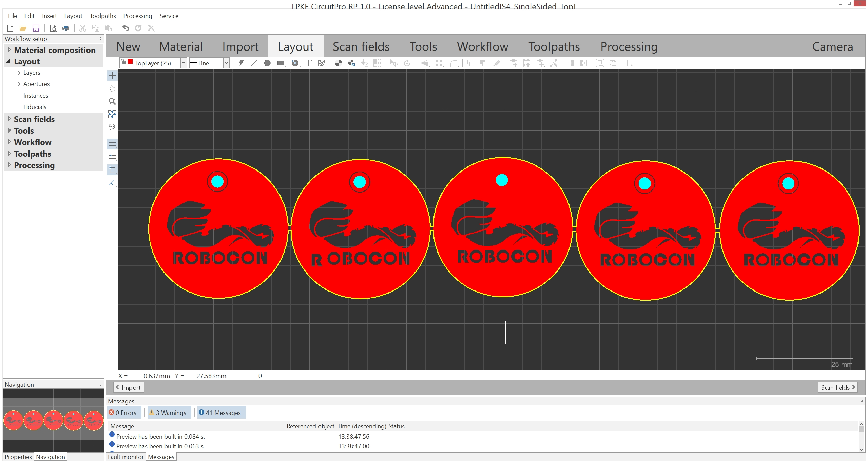Click the red layer color swatch
This screenshot has width=868, height=462.
pos(130,62)
